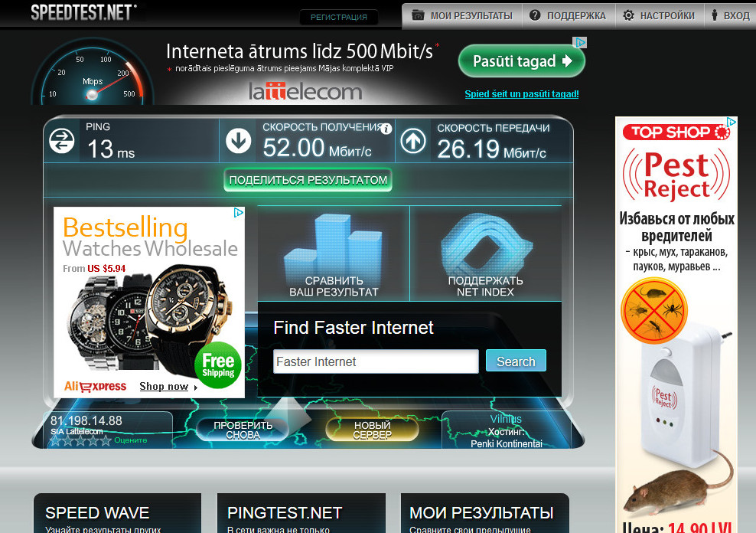Image resolution: width=756 pixels, height=533 pixels.
Task: Follow the Shop now link
Action: click(164, 387)
